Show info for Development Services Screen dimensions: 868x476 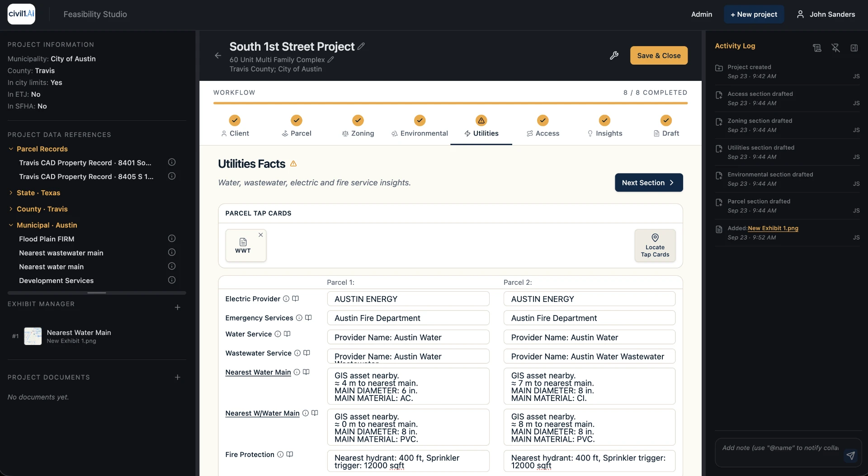click(172, 280)
